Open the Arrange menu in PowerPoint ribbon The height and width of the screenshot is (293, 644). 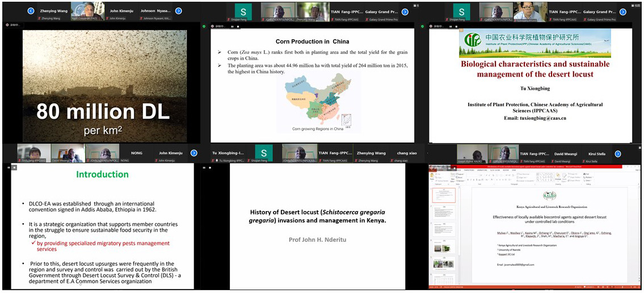558,177
